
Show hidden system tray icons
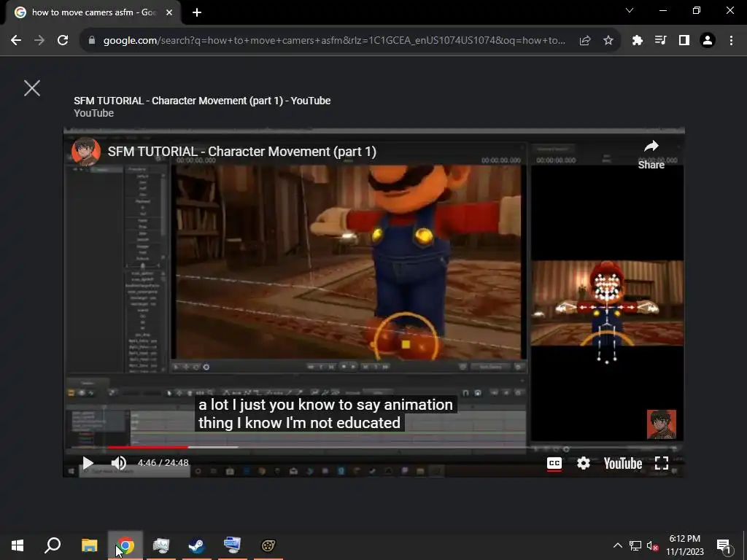click(x=617, y=545)
